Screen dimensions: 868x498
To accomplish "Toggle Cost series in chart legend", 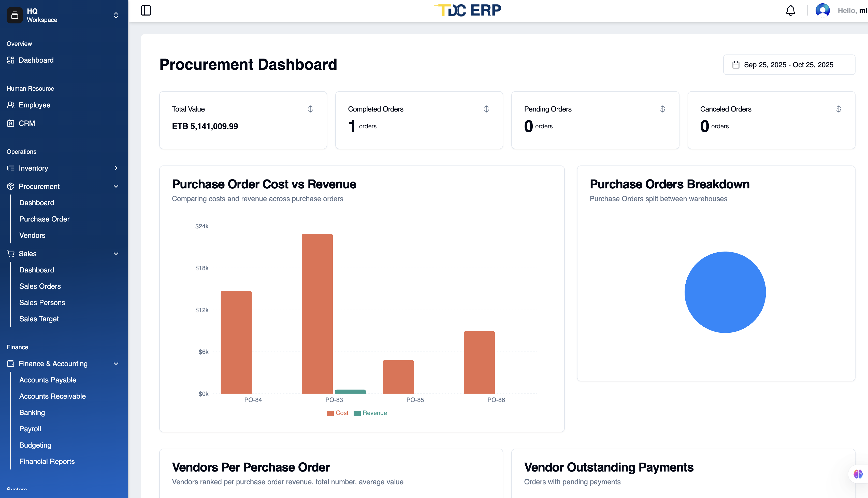I will pos(337,413).
